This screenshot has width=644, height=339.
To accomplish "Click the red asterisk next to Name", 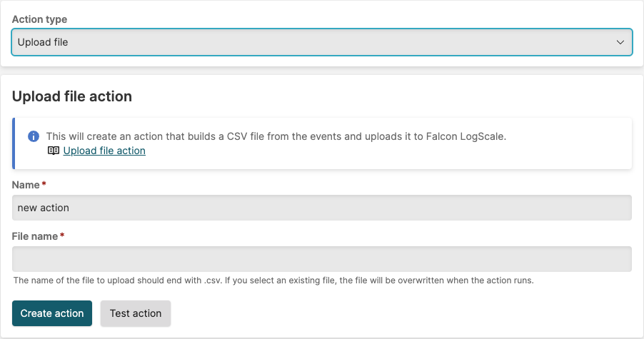I will [44, 185].
